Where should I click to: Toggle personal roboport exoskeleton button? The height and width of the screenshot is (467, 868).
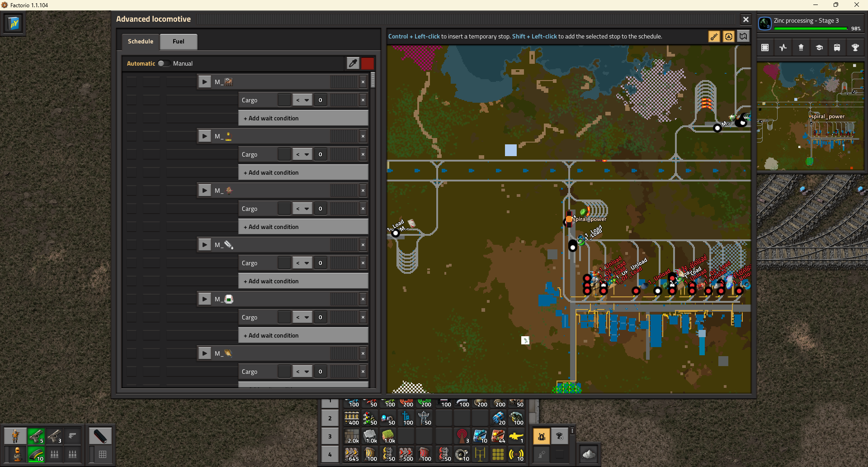[542, 436]
